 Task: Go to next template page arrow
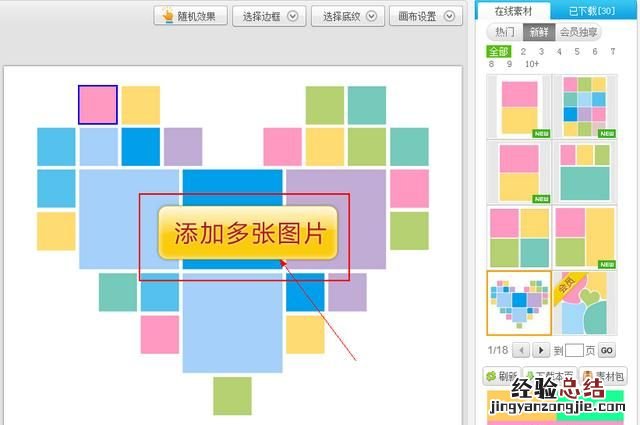click(x=541, y=350)
